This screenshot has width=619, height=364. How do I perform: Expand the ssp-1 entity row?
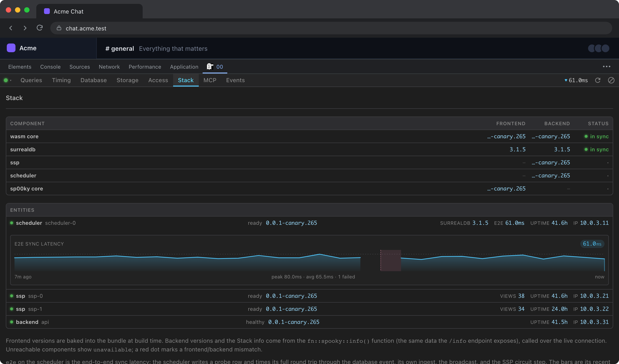tap(309, 309)
